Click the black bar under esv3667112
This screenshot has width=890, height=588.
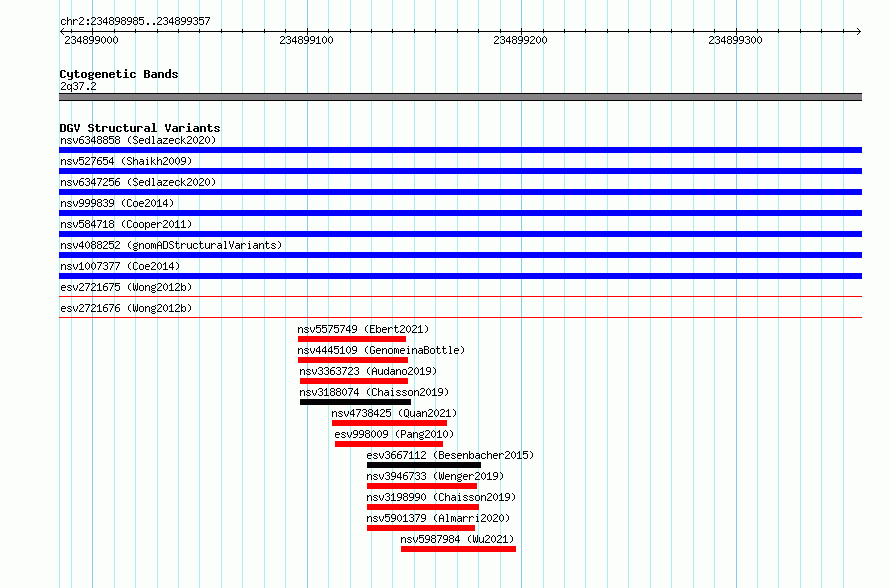424,465
